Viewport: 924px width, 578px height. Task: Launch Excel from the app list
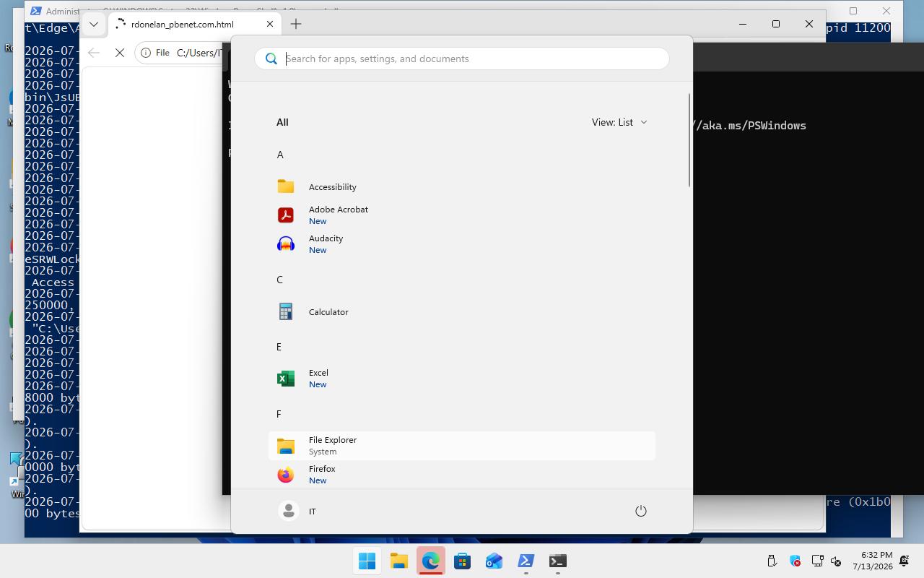coord(462,379)
